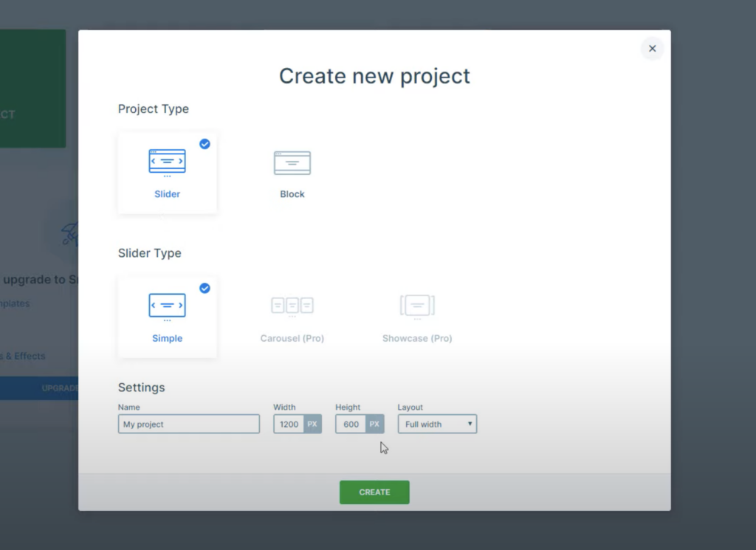Click the Showcase (Pro) slider icon
The width and height of the screenshot is (756, 550).
[417, 306]
